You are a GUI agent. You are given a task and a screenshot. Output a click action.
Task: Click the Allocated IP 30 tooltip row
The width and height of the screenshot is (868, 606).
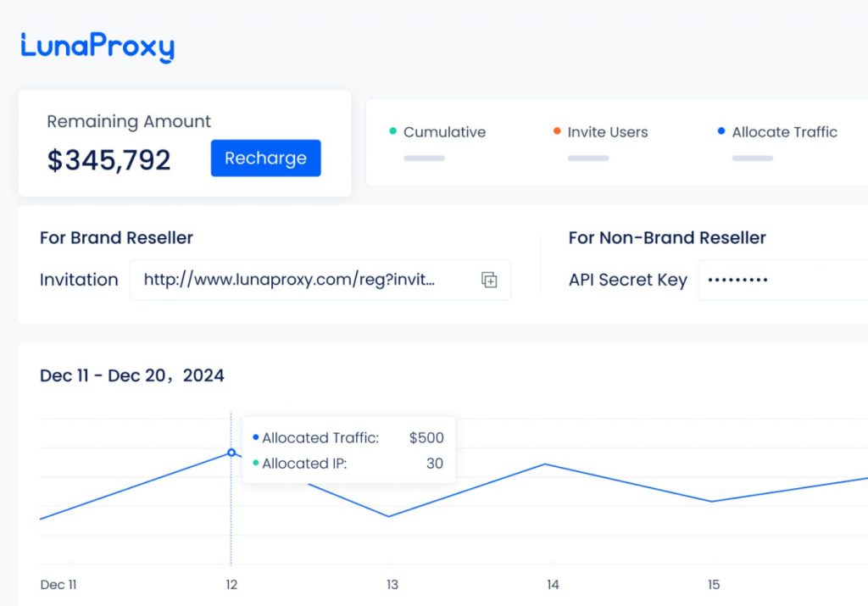coord(348,464)
